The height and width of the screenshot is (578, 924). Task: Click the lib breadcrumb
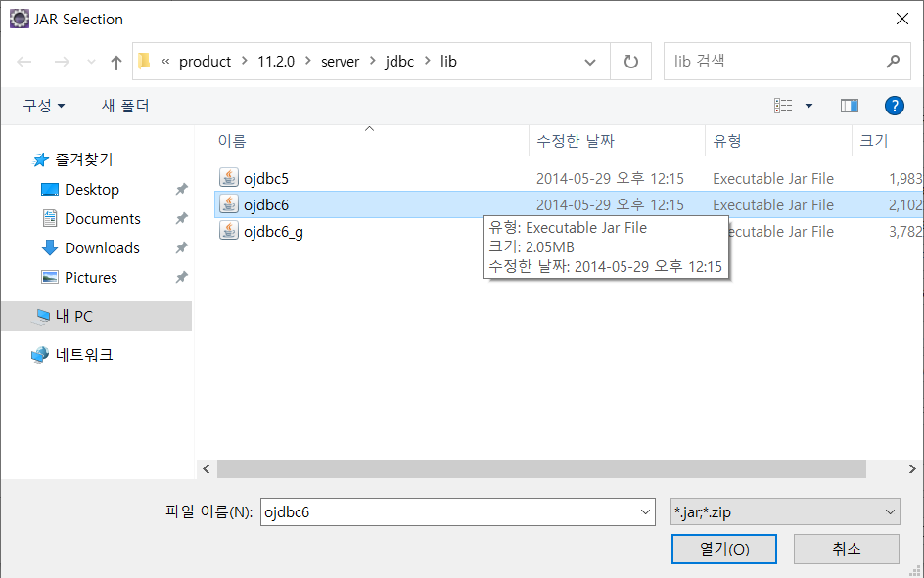[448, 62]
